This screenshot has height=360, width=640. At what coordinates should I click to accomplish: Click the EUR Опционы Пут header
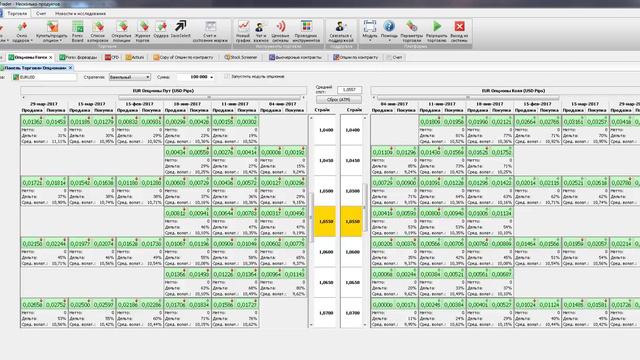coord(163,91)
